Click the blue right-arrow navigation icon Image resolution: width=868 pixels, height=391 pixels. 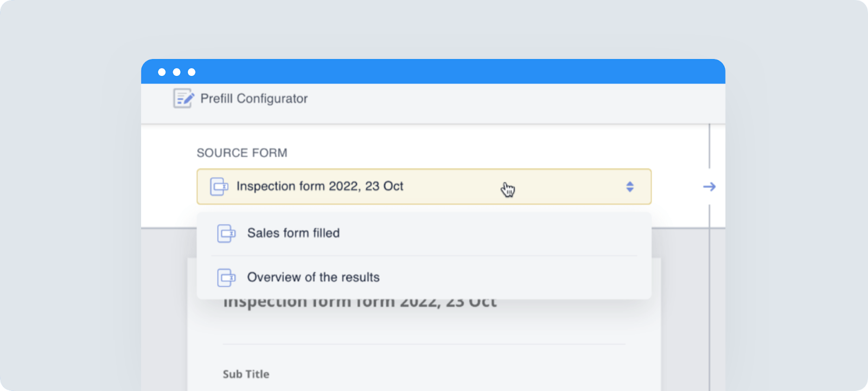click(709, 186)
